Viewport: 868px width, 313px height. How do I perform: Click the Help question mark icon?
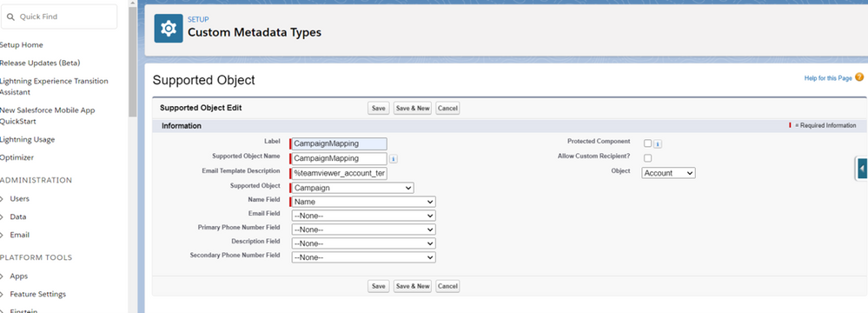click(x=859, y=77)
